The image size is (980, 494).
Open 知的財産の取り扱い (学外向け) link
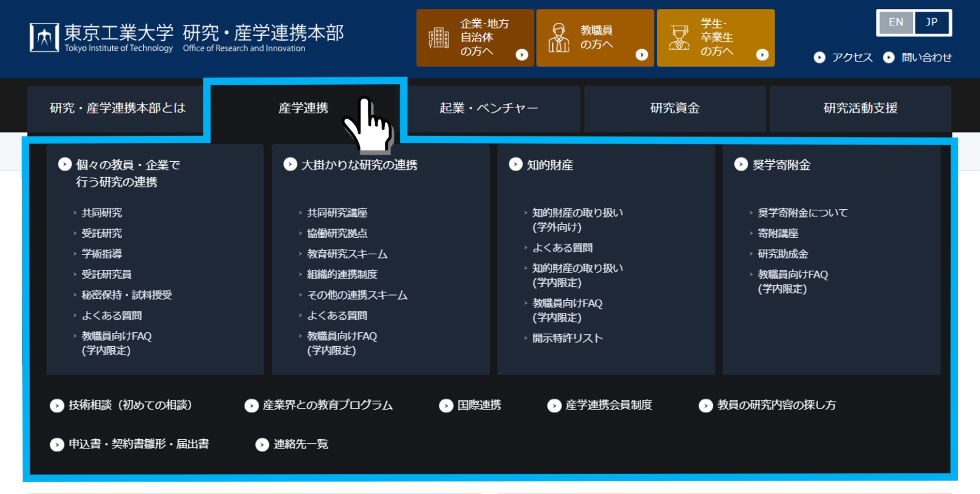click(578, 220)
